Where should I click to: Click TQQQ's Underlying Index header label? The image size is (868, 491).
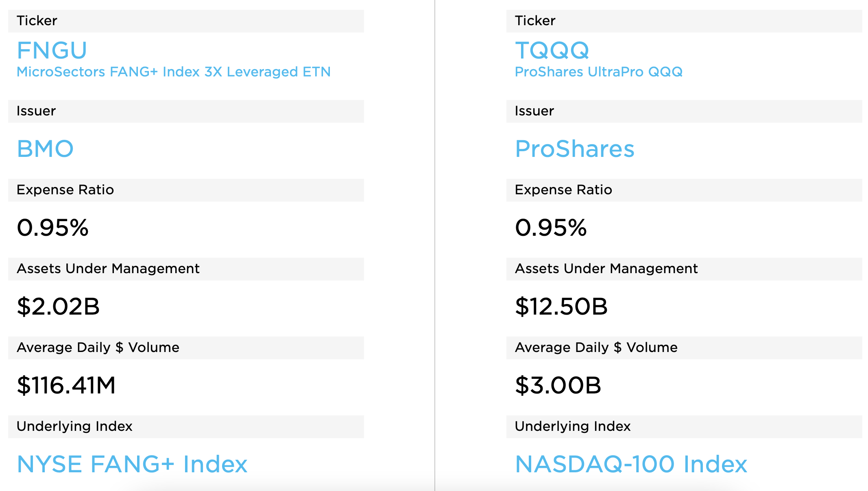coord(573,426)
